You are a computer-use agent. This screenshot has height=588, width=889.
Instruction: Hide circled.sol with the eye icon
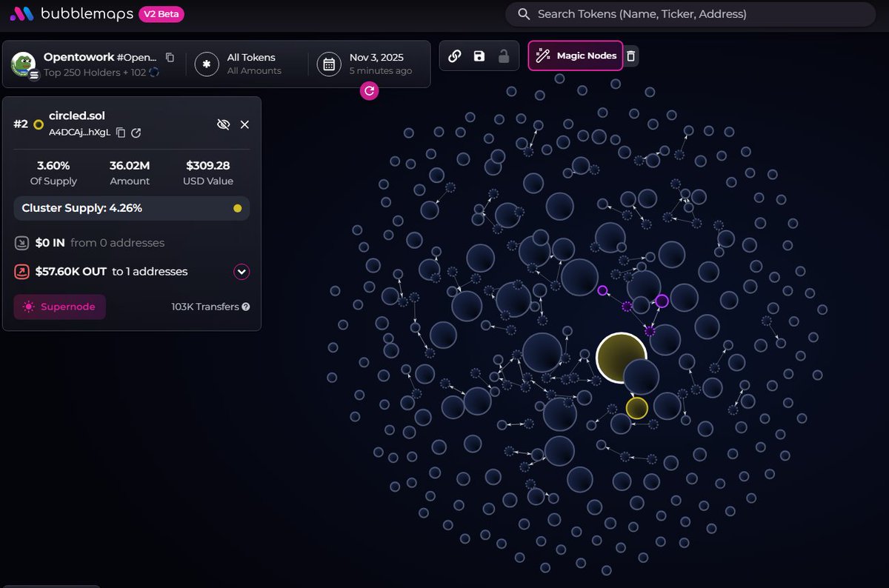(223, 124)
